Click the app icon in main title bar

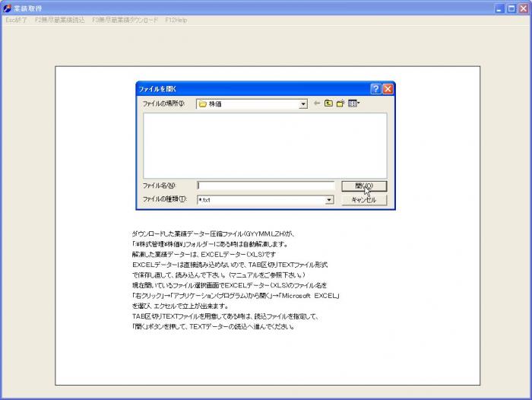[x=7, y=8]
